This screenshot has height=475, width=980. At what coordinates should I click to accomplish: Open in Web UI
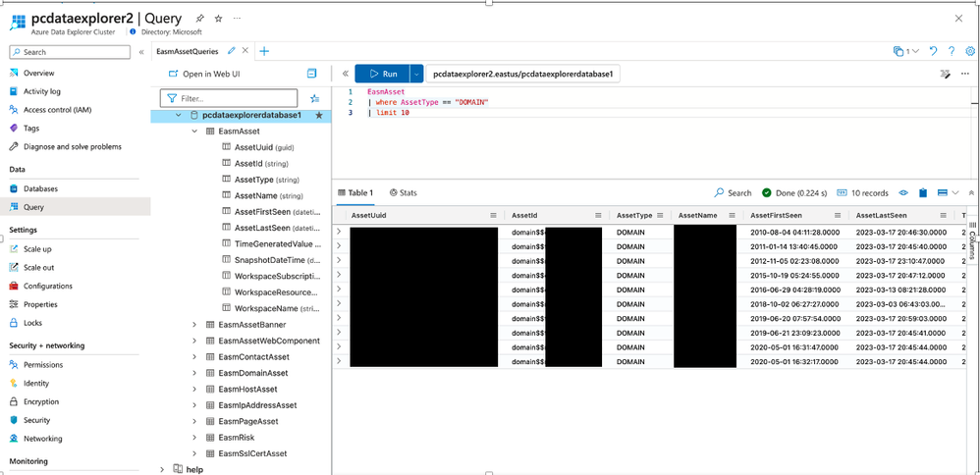pyautogui.click(x=204, y=74)
